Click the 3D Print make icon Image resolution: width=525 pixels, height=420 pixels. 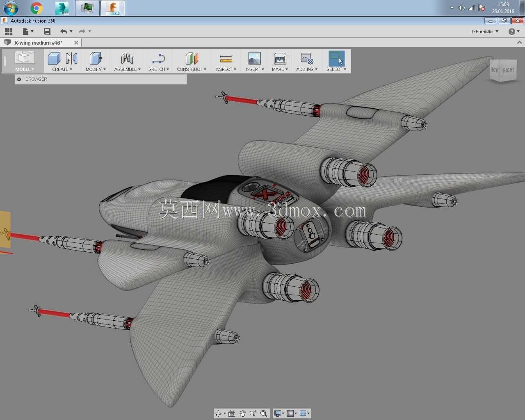[x=280, y=58]
